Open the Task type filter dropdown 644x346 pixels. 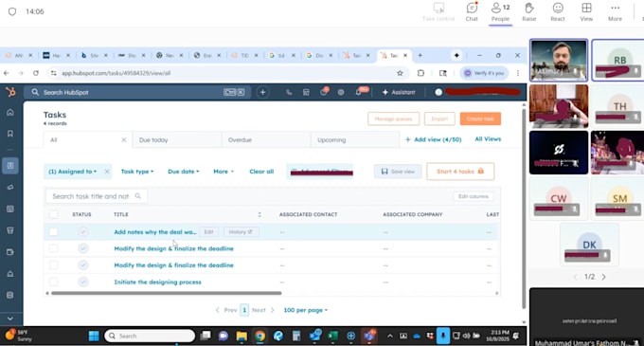[137, 172]
